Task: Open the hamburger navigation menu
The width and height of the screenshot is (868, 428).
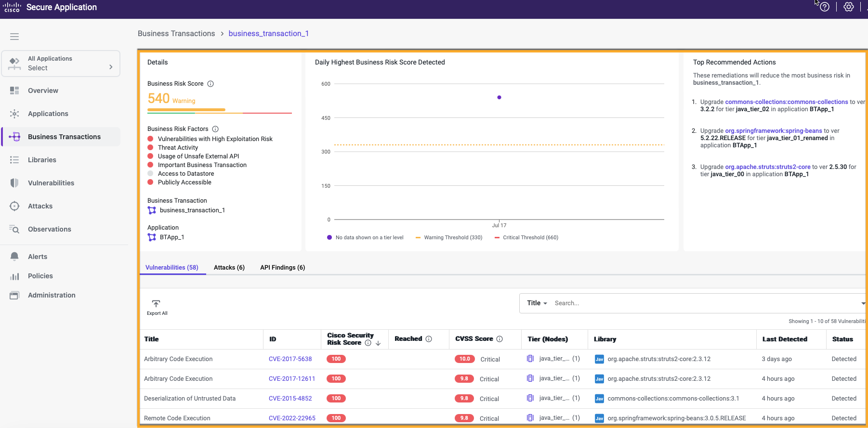Action: (x=14, y=37)
